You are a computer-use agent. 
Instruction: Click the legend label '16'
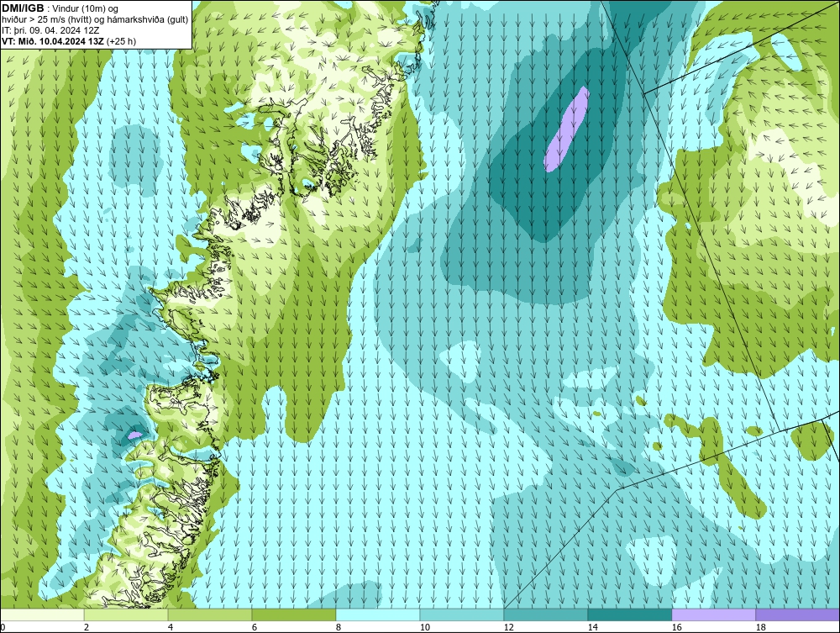(676, 627)
